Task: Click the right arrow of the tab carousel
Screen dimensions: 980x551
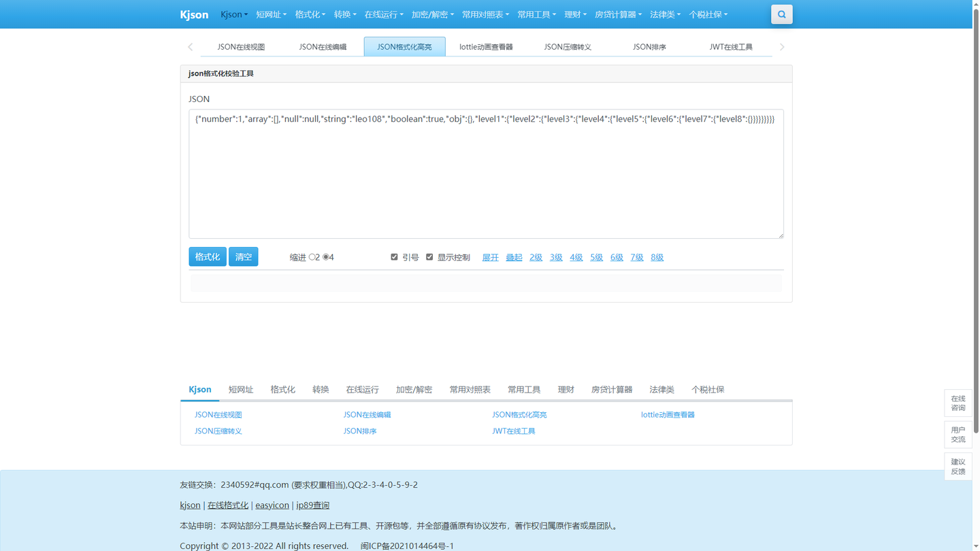Action: pos(782,47)
